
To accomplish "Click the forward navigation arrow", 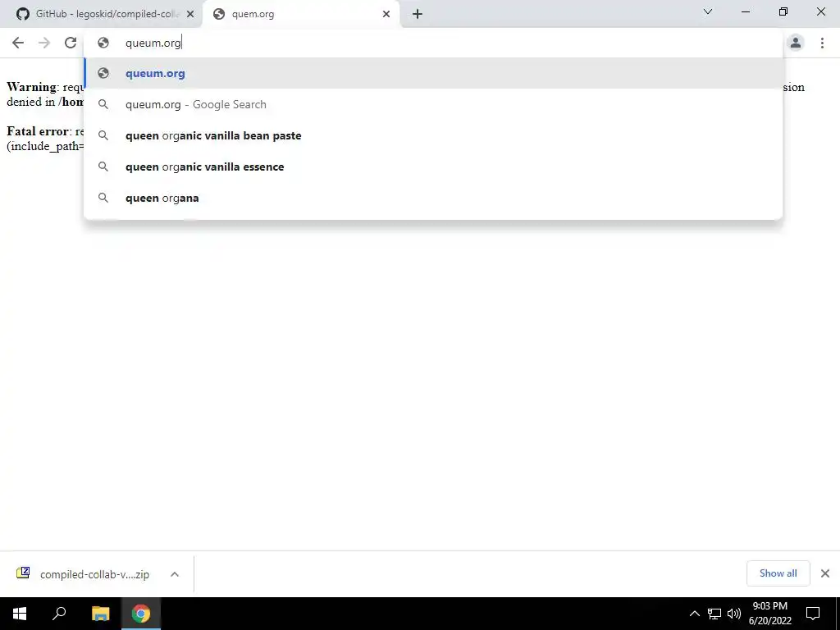I will tap(44, 43).
